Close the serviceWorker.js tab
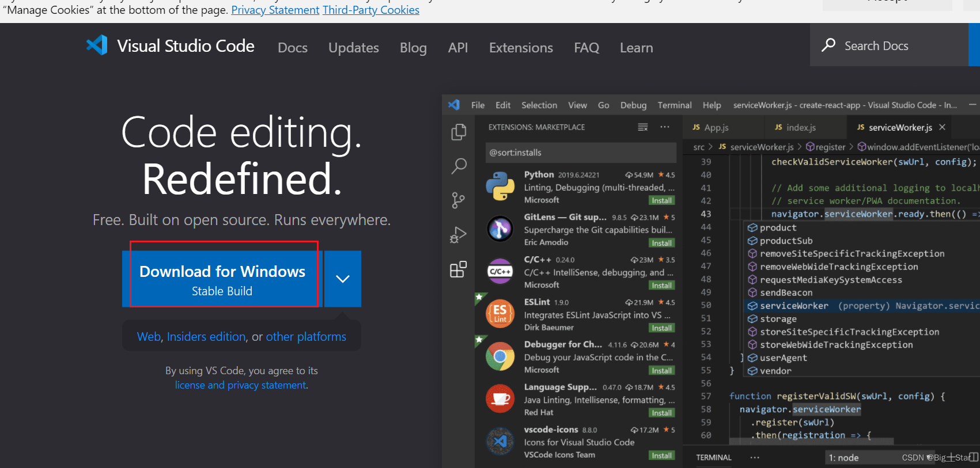980x468 pixels. click(942, 127)
